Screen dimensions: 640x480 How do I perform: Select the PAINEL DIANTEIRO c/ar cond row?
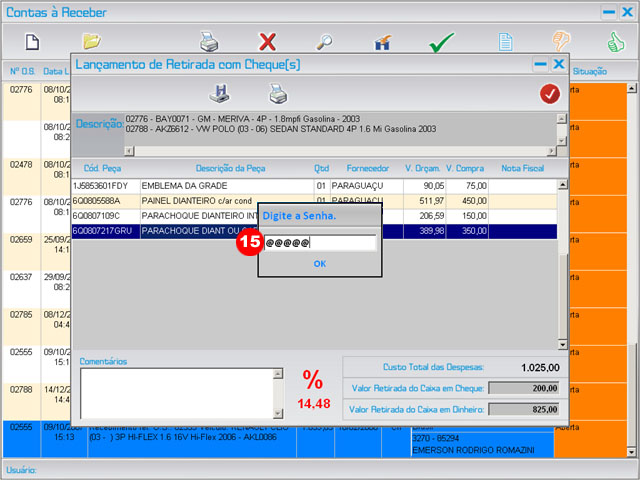314,201
